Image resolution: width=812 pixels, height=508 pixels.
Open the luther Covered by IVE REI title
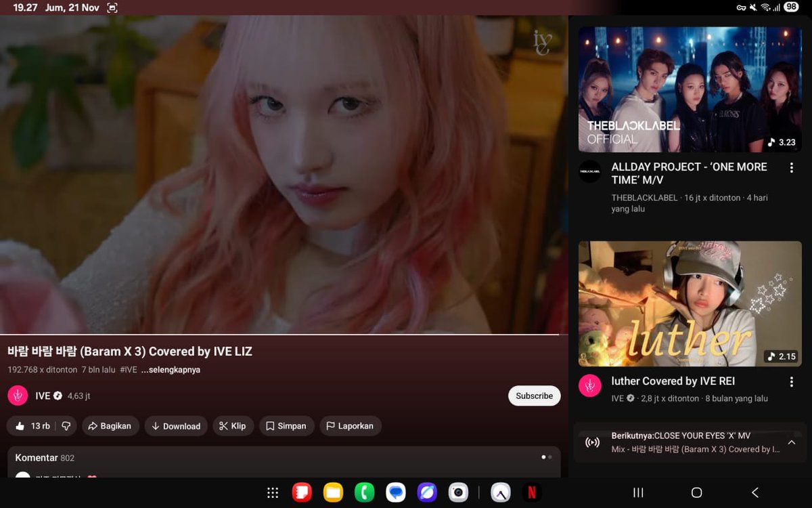pos(673,381)
